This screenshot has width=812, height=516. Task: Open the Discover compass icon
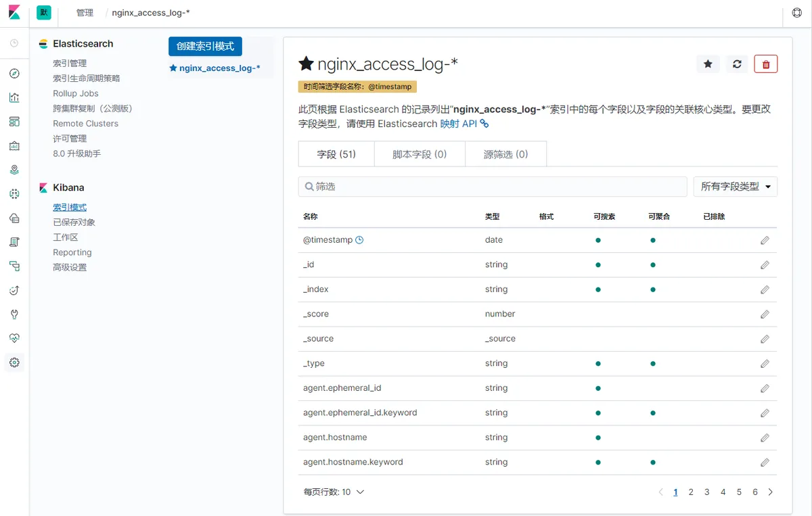coord(14,74)
